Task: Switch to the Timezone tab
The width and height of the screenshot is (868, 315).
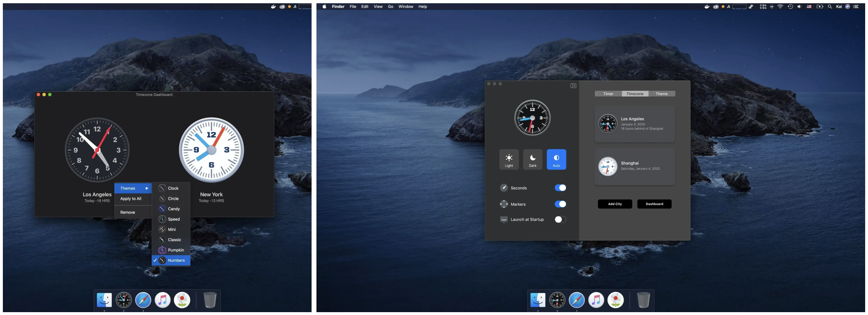Action: click(635, 94)
